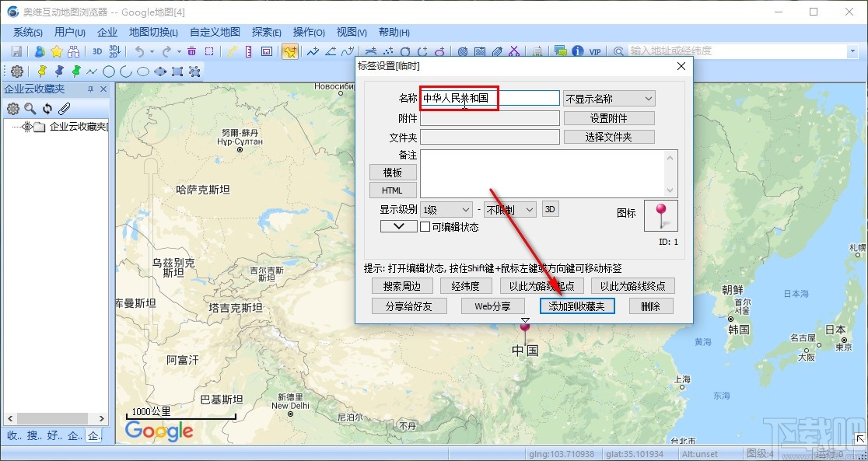The width and height of the screenshot is (868, 461).
Task: Select the circle drawing tool
Action: pos(108,71)
